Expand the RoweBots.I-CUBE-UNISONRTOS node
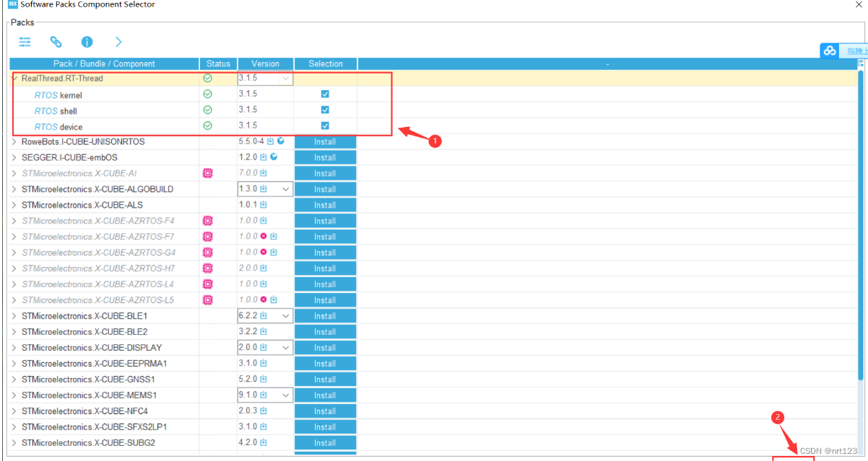868x461 pixels. coord(14,141)
